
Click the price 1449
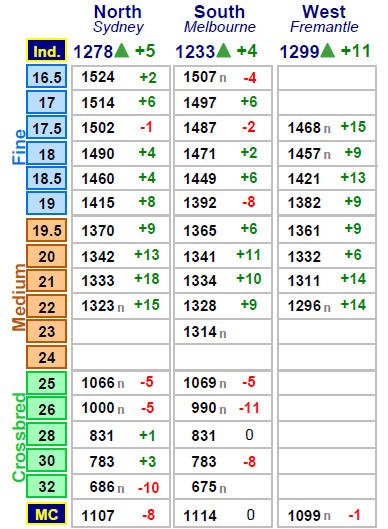[200, 178]
